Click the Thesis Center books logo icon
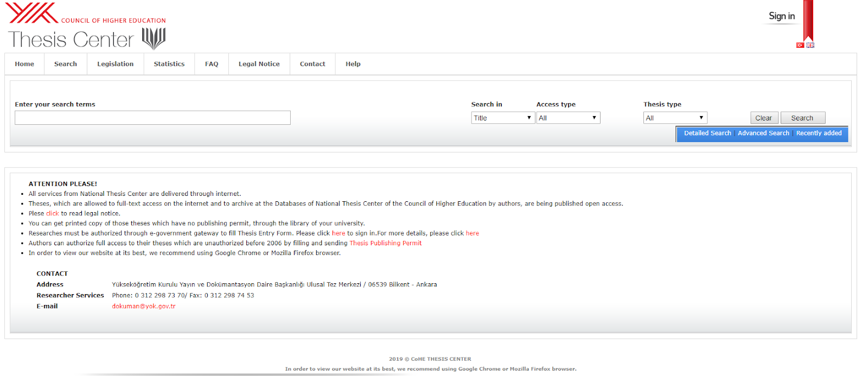This screenshot has width=868, height=376. pos(154,39)
